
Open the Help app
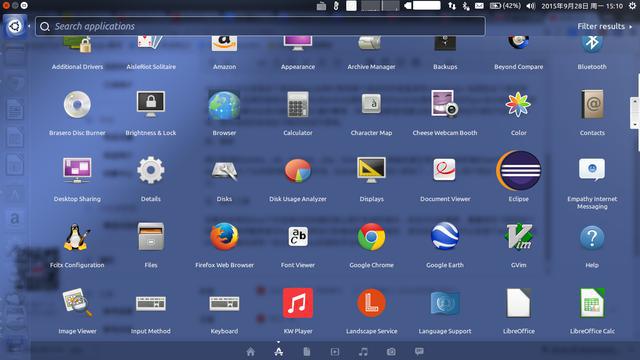click(592, 238)
